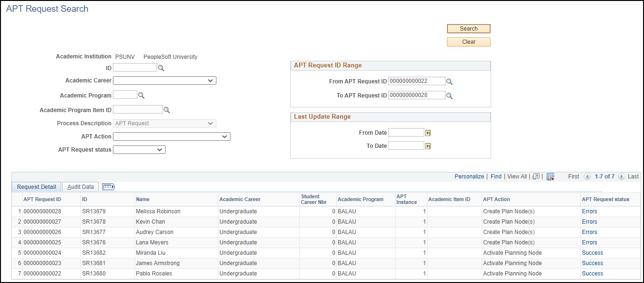Open the Academic Career dropdown
644x283 pixels.
tap(211, 80)
